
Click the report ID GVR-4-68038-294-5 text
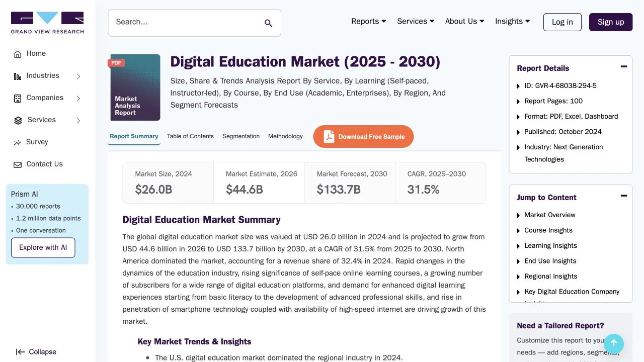560,86
